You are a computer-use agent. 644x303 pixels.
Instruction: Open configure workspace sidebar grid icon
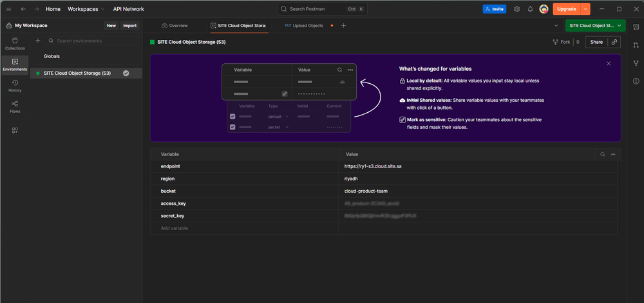15,130
